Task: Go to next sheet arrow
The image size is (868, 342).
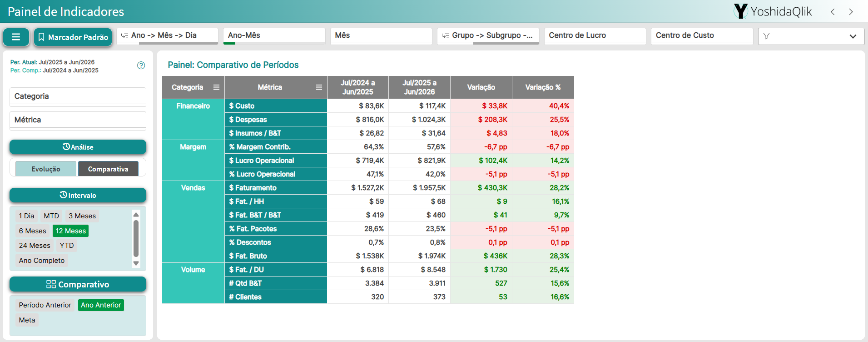Action: pos(851,12)
